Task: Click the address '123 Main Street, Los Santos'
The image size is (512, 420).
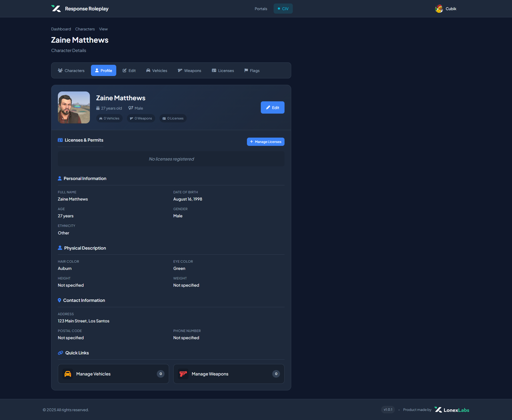Action: pyautogui.click(x=83, y=321)
